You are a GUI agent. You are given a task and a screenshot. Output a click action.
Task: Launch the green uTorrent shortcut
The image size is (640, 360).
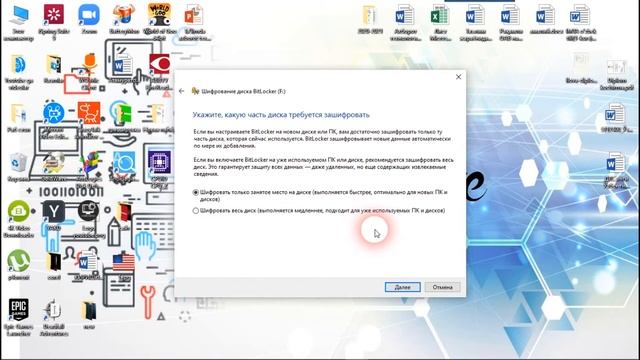19,261
